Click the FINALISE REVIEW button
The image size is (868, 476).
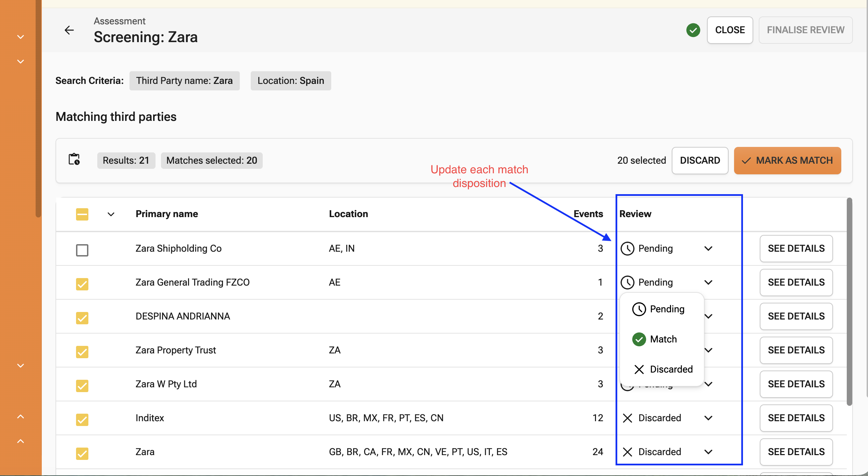pos(806,30)
